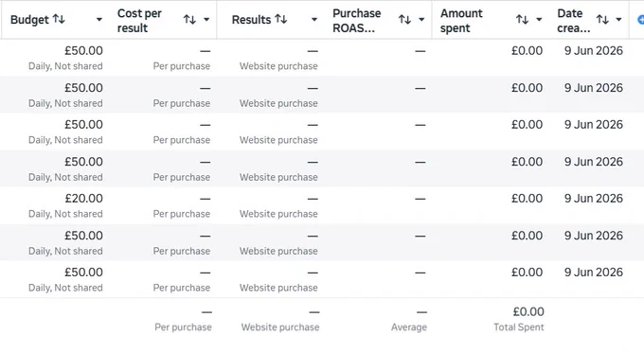Click the Results column sort arrows
The height and width of the screenshot is (352, 644).
[x=281, y=19]
